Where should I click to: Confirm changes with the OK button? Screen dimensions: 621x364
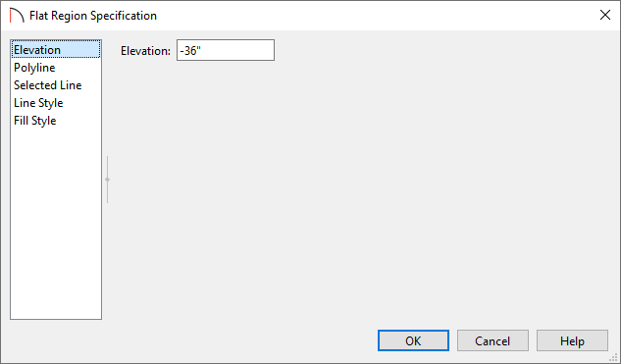coord(413,340)
